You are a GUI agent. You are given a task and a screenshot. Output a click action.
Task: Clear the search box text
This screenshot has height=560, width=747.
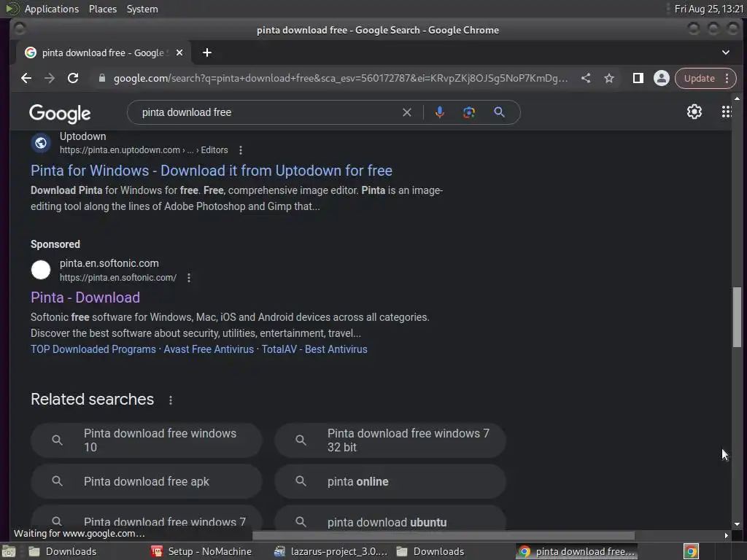(407, 112)
